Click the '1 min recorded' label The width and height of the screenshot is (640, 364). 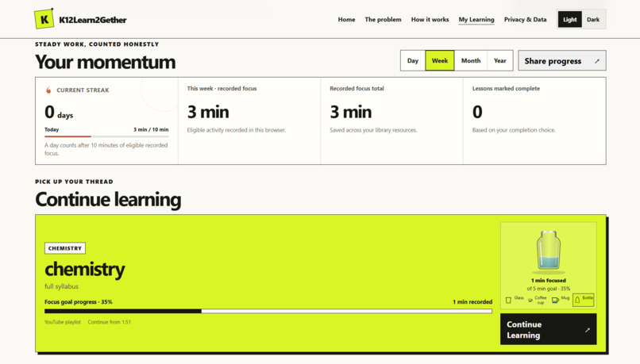point(472,302)
